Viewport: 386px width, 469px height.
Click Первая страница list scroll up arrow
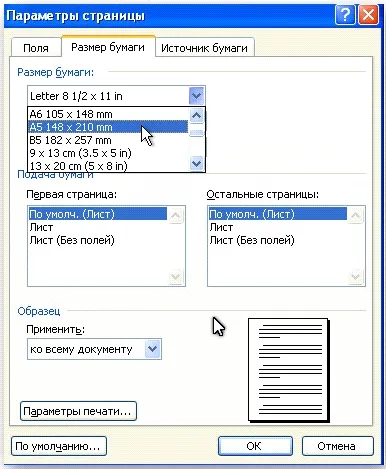click(x=175, y=215)
